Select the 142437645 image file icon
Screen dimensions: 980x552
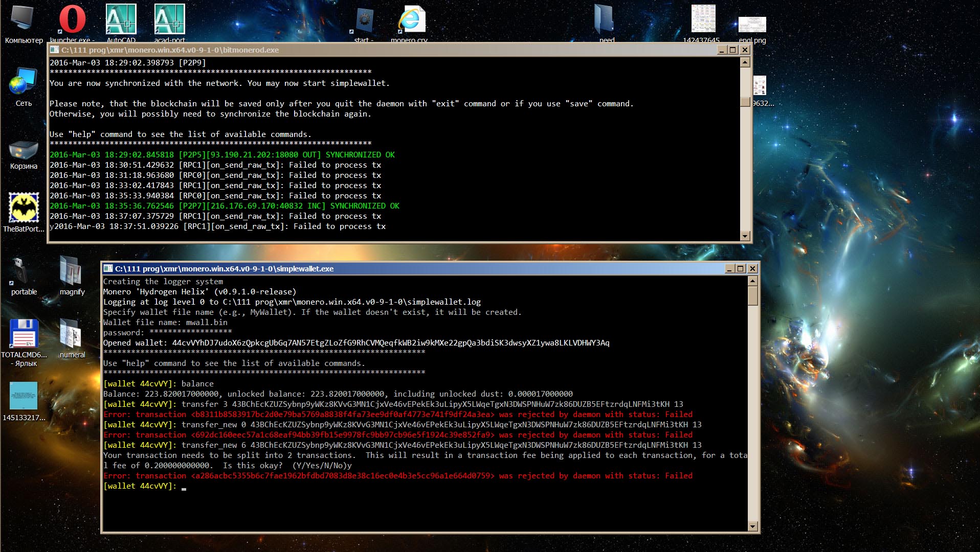(701, 24)
